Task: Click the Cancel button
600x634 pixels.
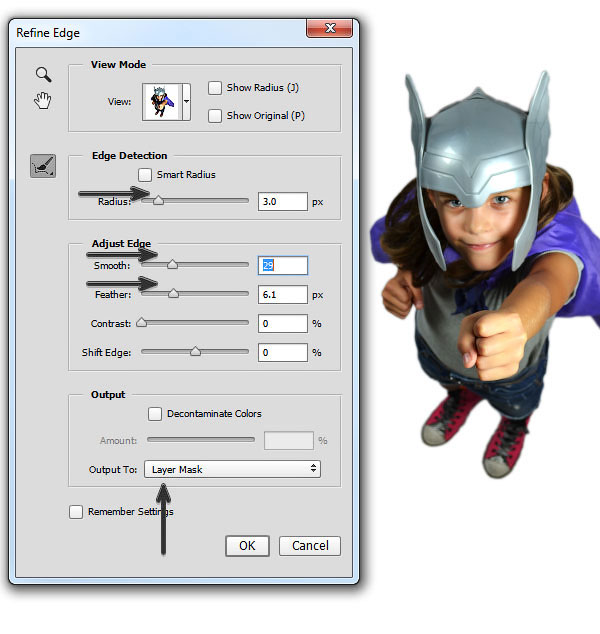Action: [310, 546]
